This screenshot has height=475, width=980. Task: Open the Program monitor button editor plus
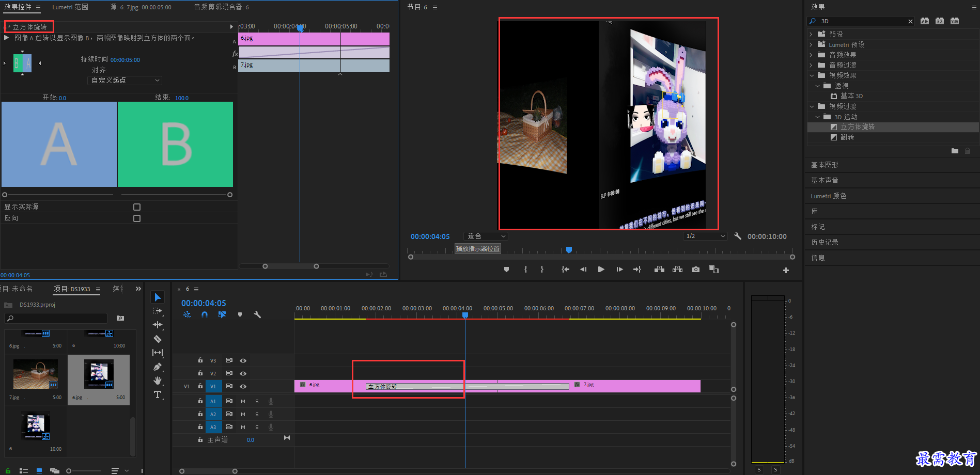786,270
